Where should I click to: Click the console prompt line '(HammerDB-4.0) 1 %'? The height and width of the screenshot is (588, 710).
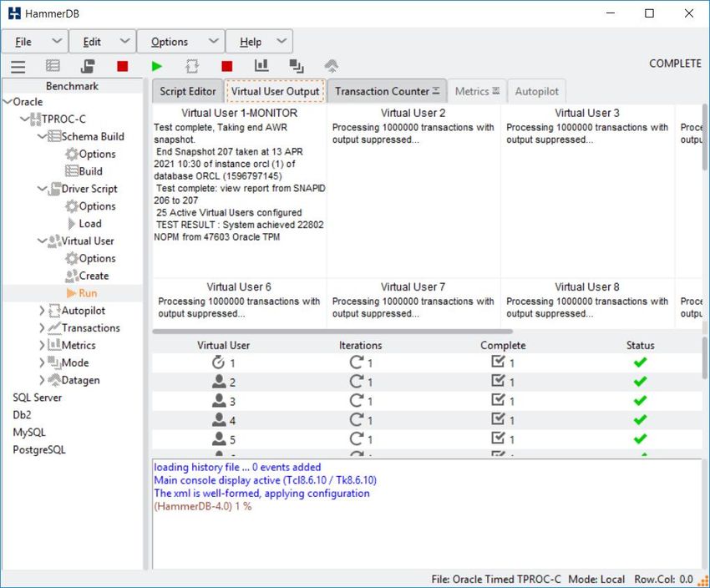(202, 506)
